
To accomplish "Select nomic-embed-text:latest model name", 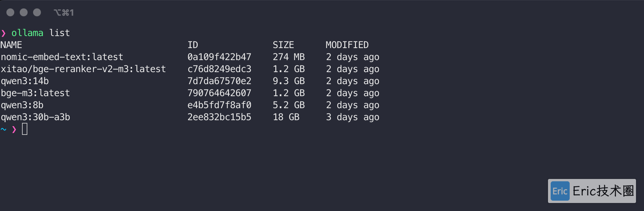I will (62, 57).
